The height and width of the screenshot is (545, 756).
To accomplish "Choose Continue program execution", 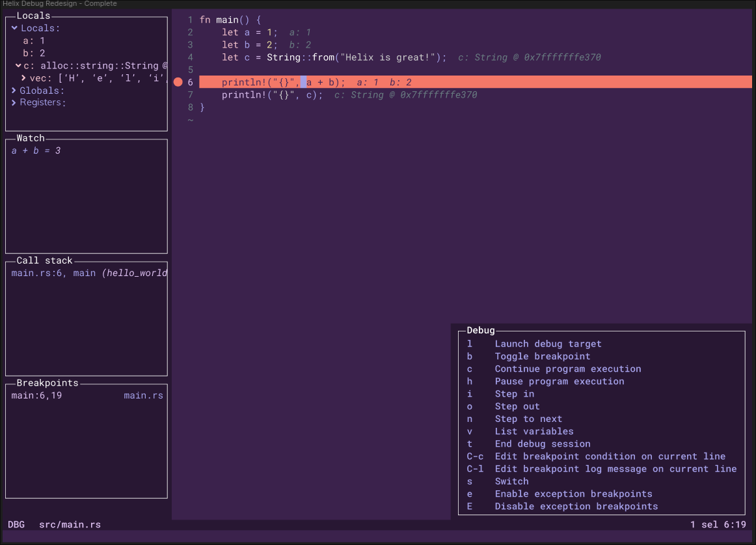I will pyautogui.click(x=568, y=369).
